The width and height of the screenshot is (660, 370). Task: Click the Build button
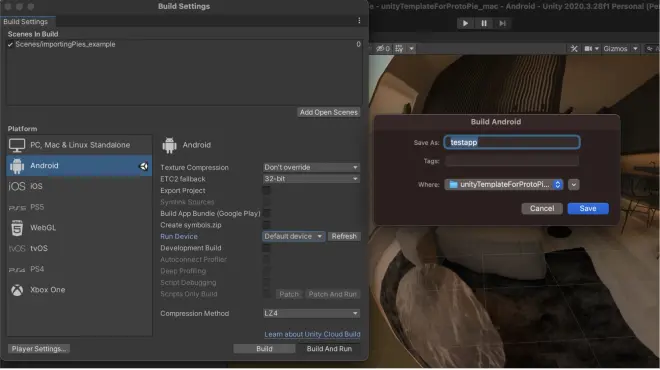(x=264, y=349)
